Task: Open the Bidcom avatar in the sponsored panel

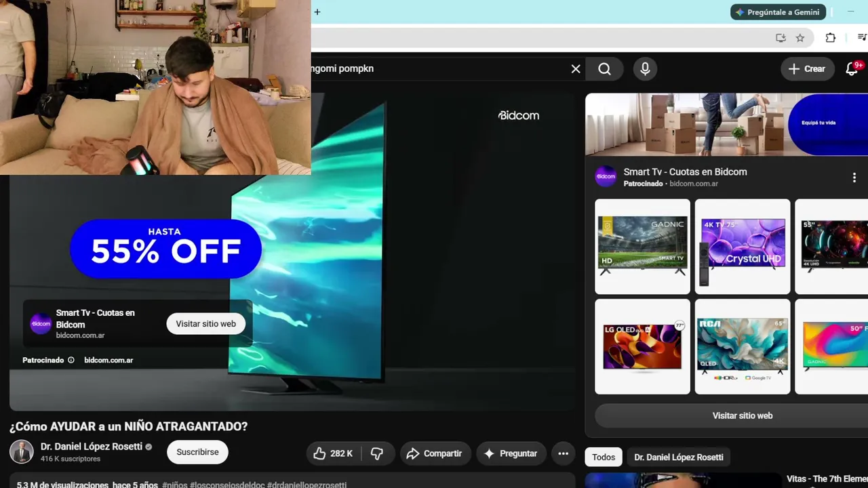Action: [x=606, y=177]
